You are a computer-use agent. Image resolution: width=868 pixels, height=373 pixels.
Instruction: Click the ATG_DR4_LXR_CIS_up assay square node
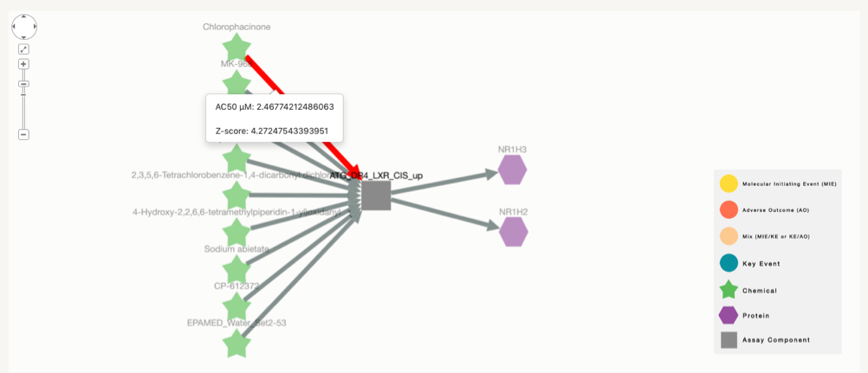point(377,196)
